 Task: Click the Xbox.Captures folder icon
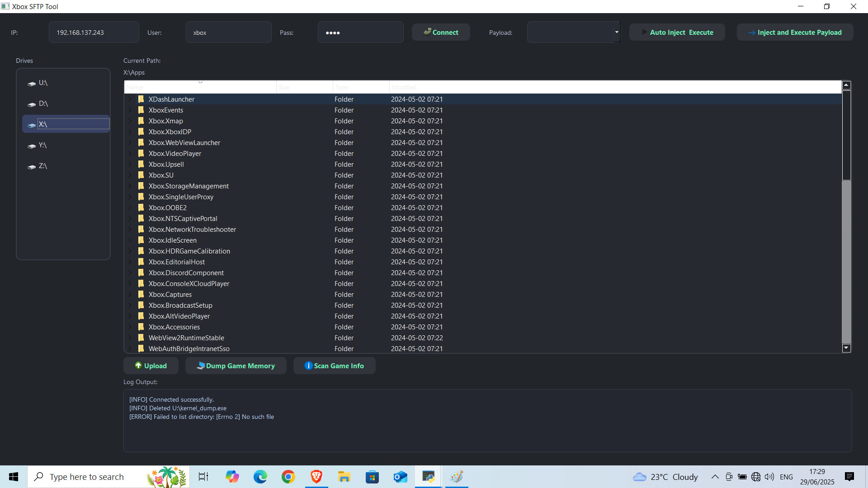tap(141, 295)
